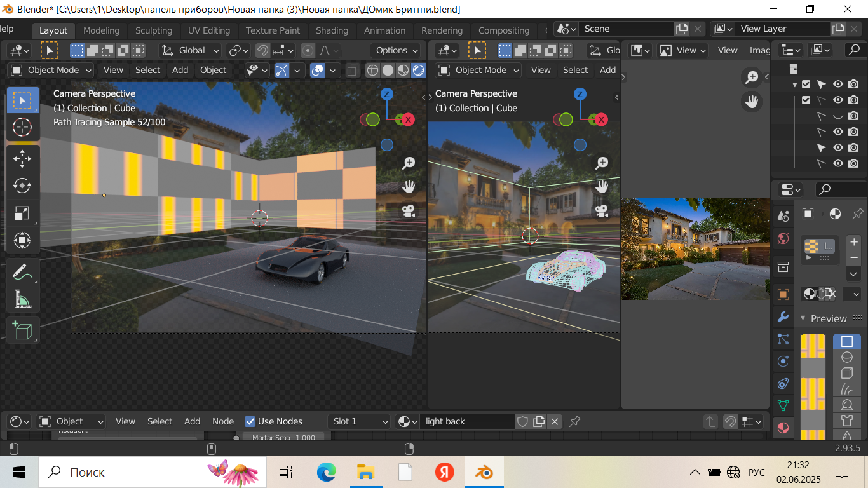Toggle the first collection's exclude checkbox in the outliner
This screenshot has width=868, height=488.
coord(806,84)
